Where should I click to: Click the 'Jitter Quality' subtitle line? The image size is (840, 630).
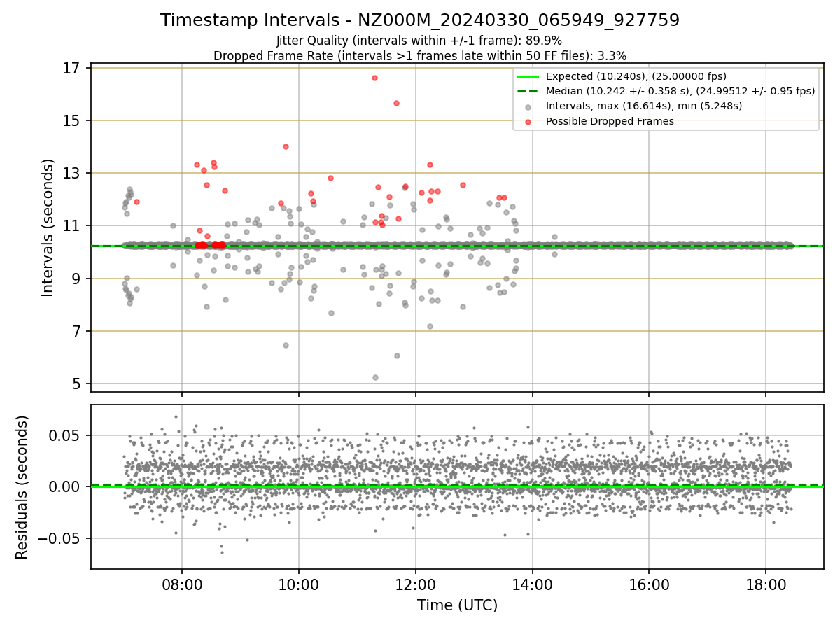[x=419, y=41]
